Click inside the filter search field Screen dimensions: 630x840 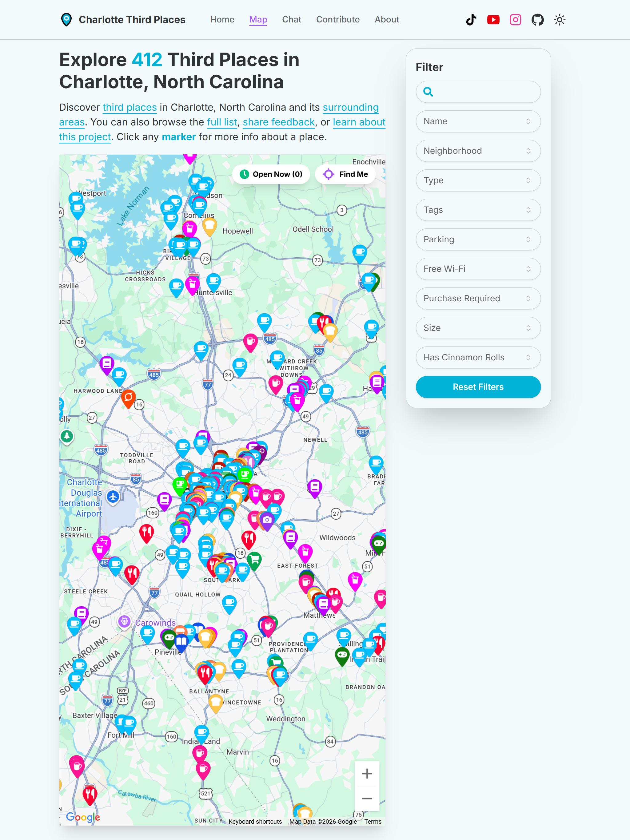(478, 92)
